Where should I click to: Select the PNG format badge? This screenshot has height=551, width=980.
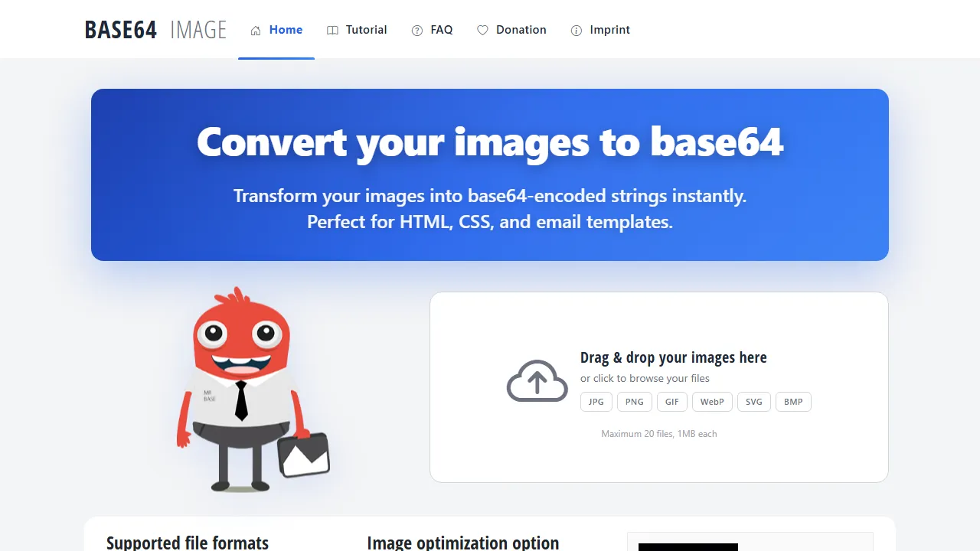tap(634, 401)
